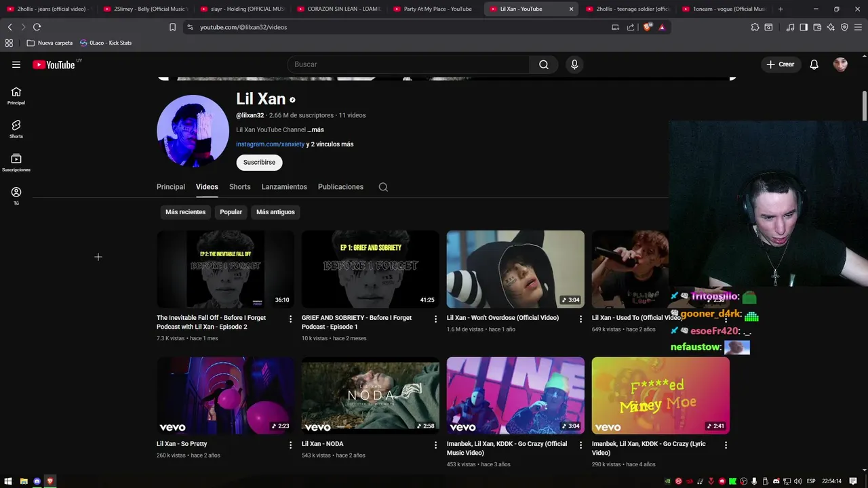Click the page vertical scrollbar
868x488 pixels.
[x=865, y=105]
